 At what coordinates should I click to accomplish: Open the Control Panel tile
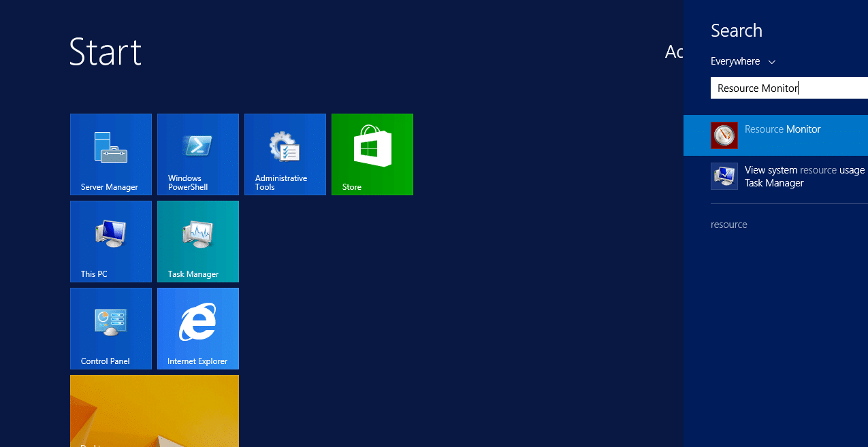click(111, 329)
